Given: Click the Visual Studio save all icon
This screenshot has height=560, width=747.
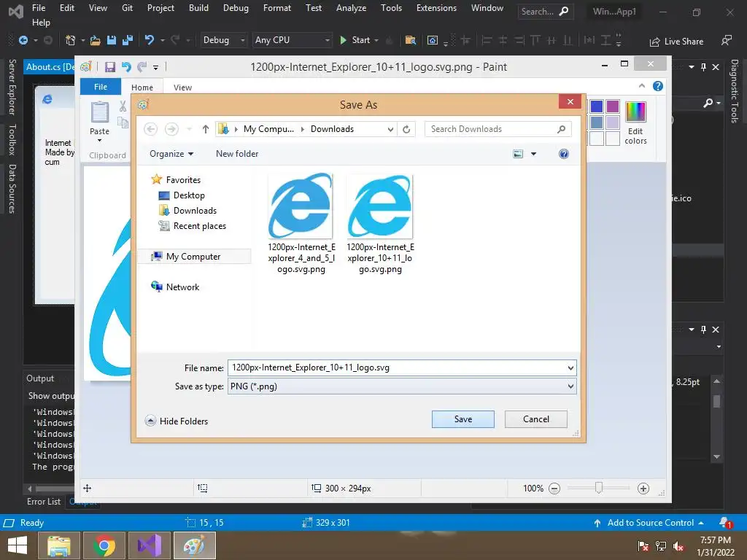Looking at the screenshot, I should coord(128,41).
